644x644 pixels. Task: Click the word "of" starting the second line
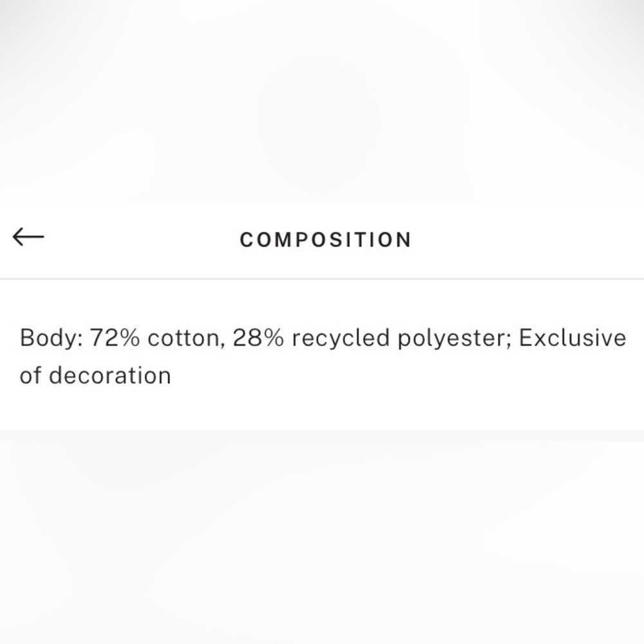tap(30, 375)
